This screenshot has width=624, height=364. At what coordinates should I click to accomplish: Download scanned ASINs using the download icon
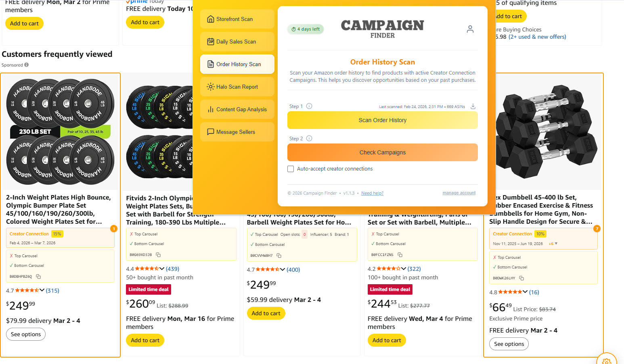click(x=473, y=106)
